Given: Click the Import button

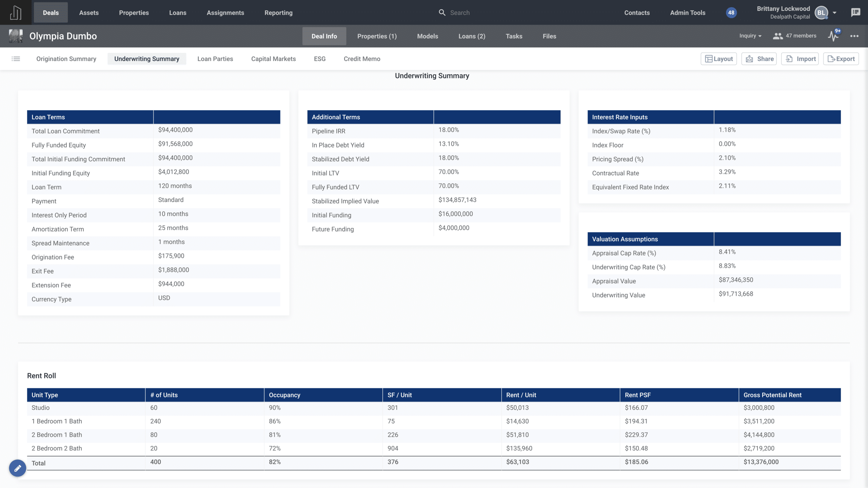Looking at the screenshot, I should tap(800, 59).
